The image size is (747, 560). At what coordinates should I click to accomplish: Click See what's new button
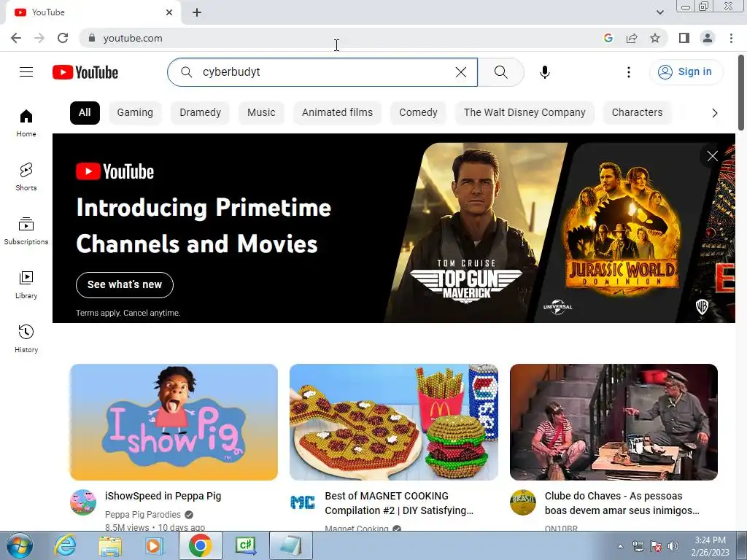[125, 285]
